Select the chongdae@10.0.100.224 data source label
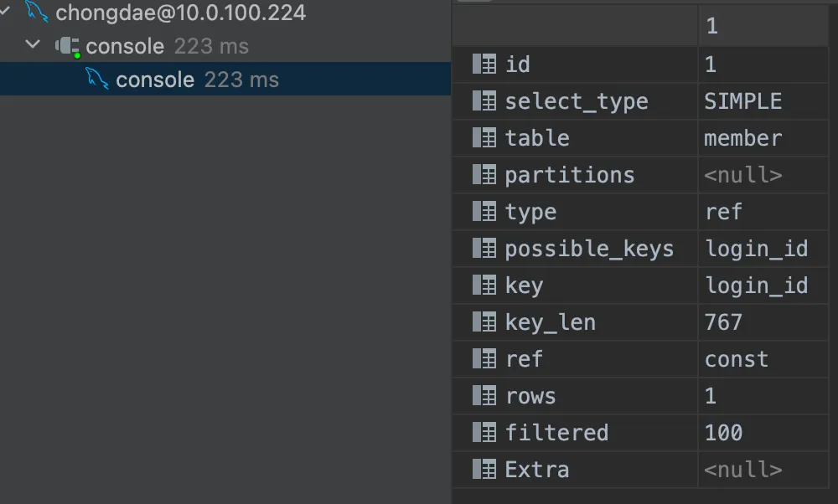 [x=180, y=13]
